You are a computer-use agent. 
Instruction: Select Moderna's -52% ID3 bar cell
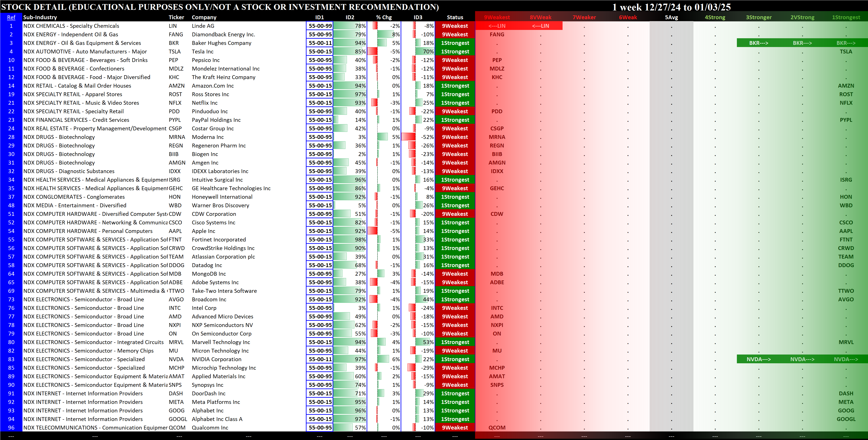click(418, 137)
